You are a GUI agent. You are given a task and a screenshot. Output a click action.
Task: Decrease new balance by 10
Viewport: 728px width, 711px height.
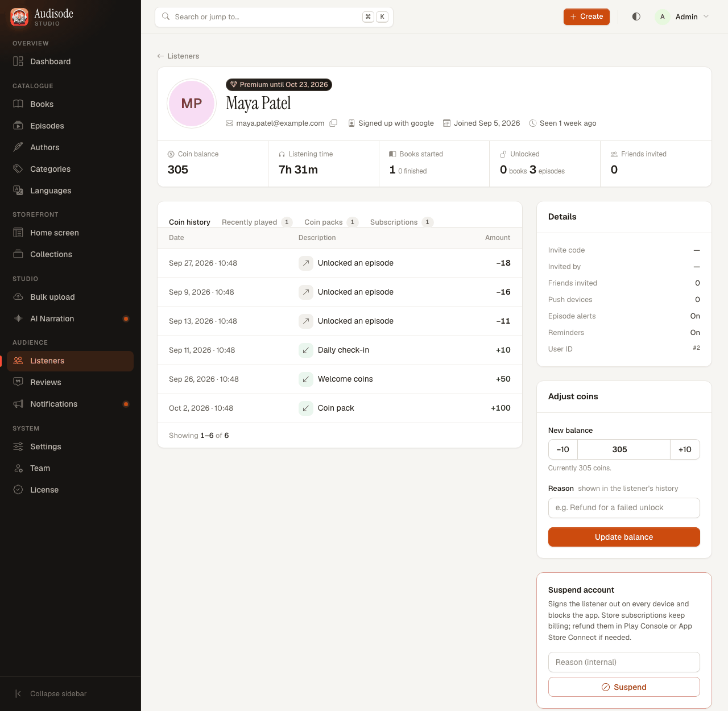(563, 449)
